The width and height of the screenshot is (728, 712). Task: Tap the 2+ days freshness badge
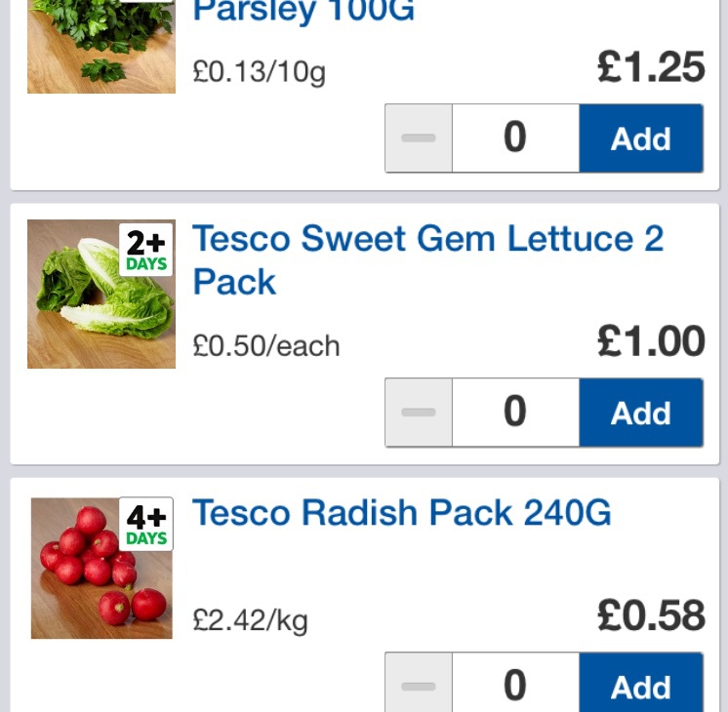pos(146,251)
